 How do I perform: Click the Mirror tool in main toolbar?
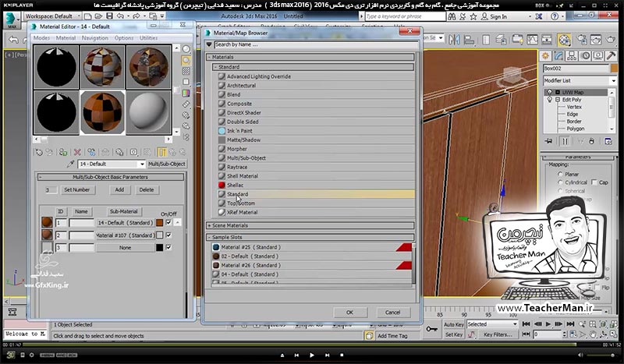(x=454, y=40)
